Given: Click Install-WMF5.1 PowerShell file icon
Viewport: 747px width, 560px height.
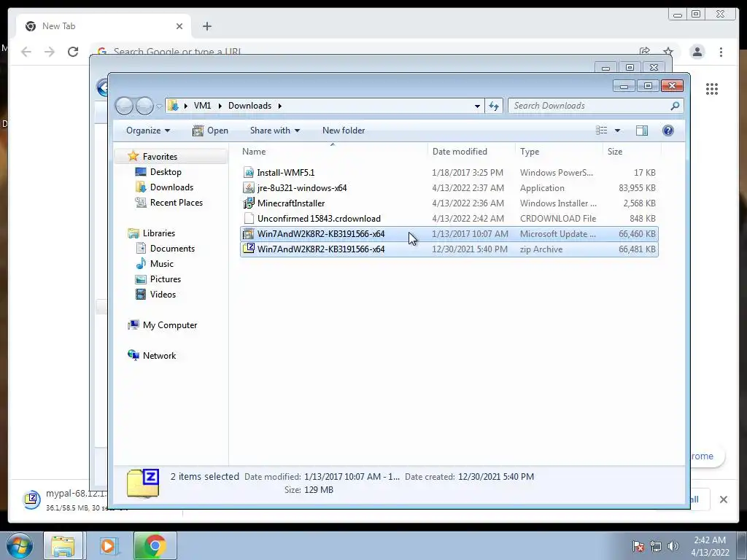Looking at the screenshot, I should point(248,173).
